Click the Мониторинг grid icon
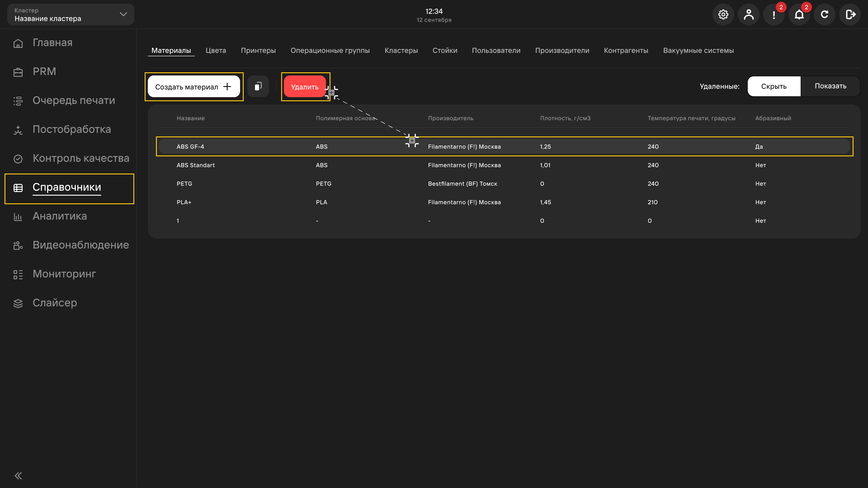Screen dimensions: 868x488 tap(18, 274)
